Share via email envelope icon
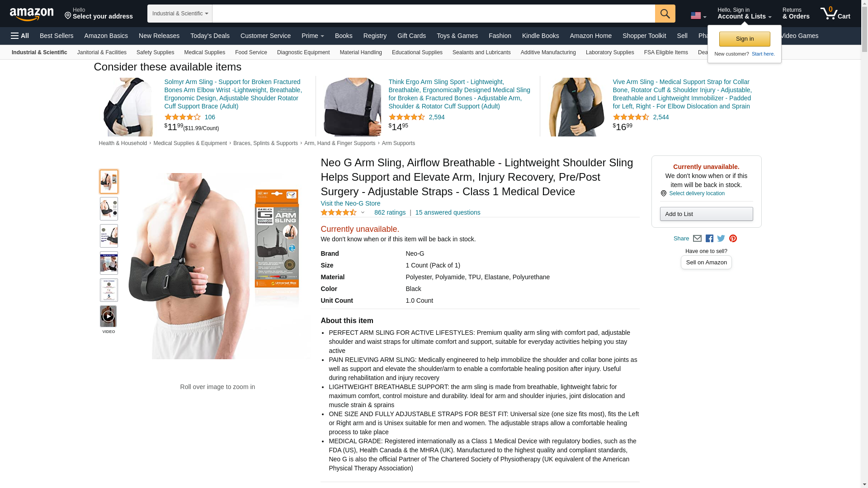Image resolution: width=868 pixels, height=488 pixels. click(x=697, y=239)
